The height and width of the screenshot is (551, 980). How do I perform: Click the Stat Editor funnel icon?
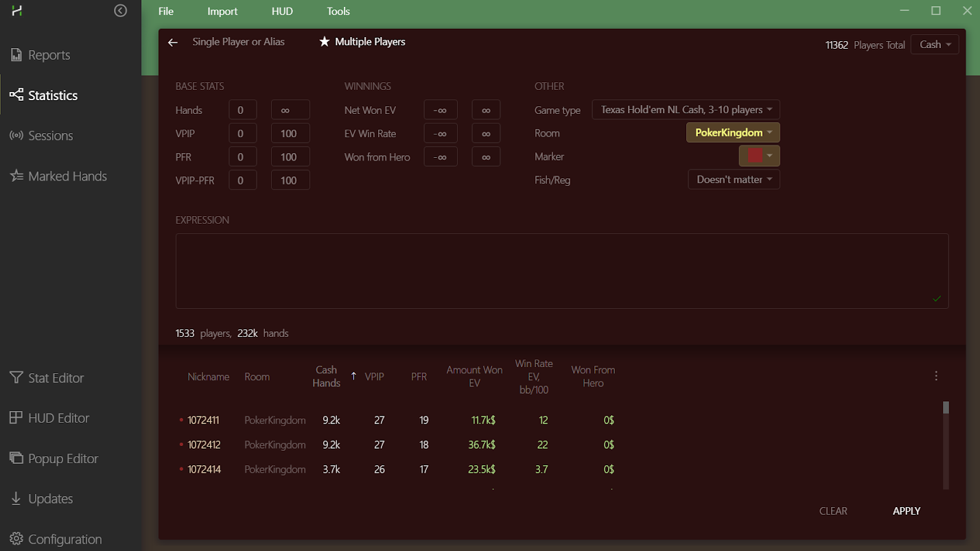coord(16,377)
